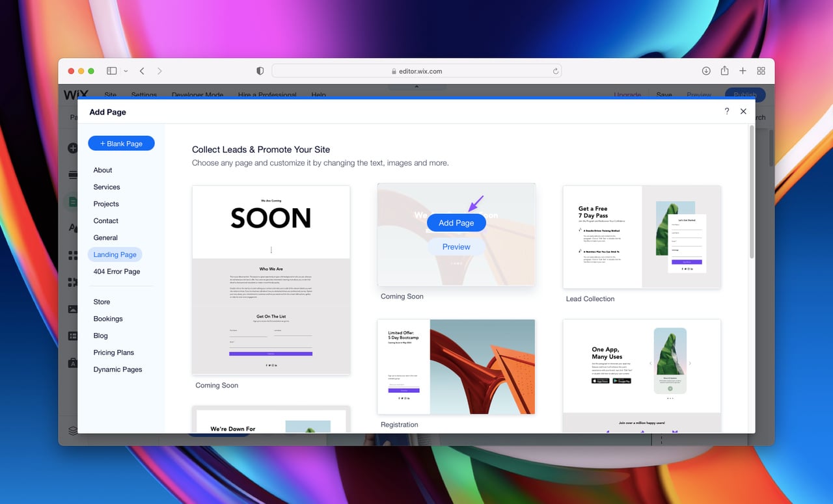Click 'Collect Leads & Promote Your Site' heading
Image resolution: width=833 pixels, height=504 pixels.
pos(261,149)
